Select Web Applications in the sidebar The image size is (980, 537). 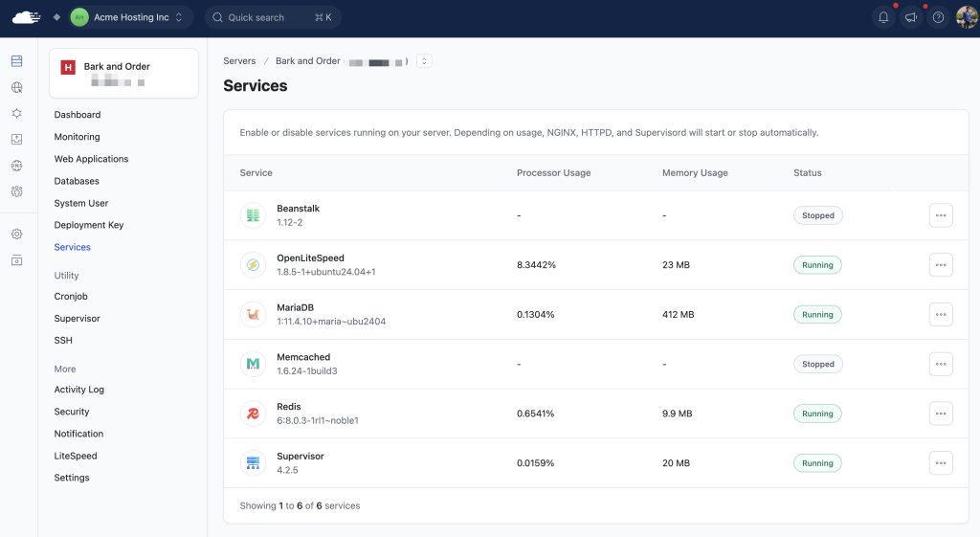[x=91, y=159]
